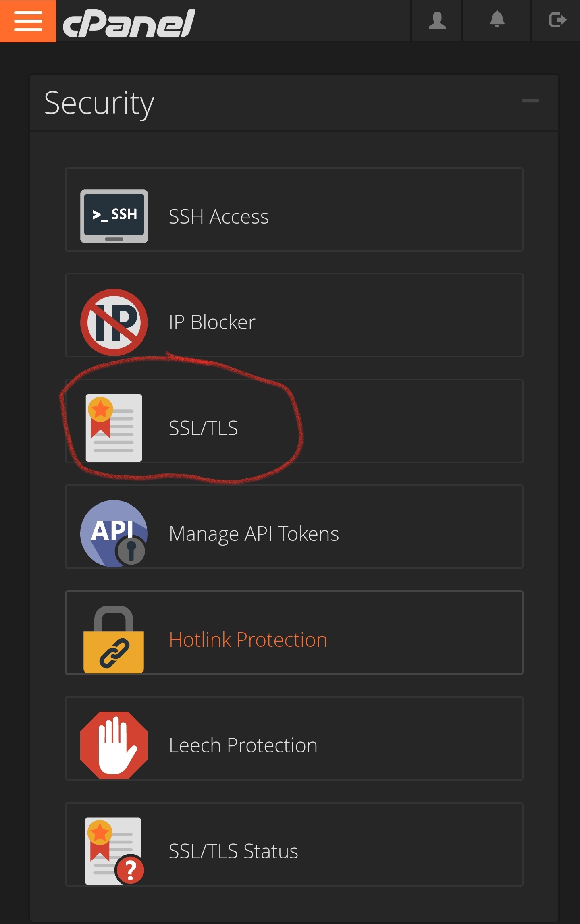Open the SSL/TLS link
This screenshot has height=924, width=580.
tap(203, 428)
